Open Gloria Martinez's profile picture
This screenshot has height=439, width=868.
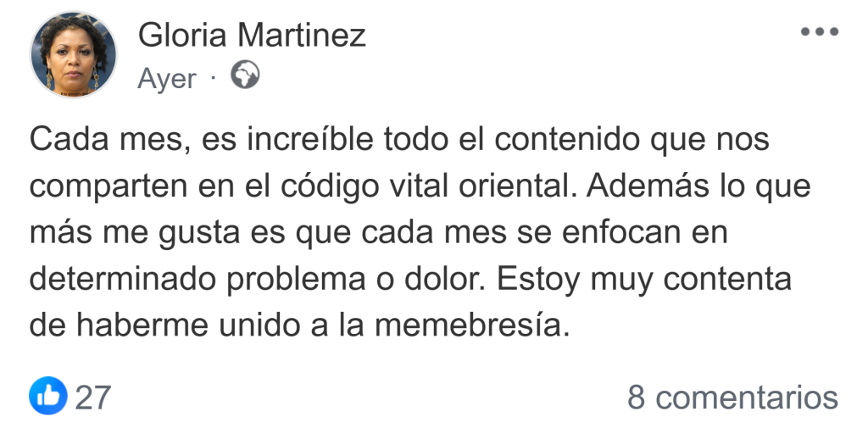tap(74, 55)
